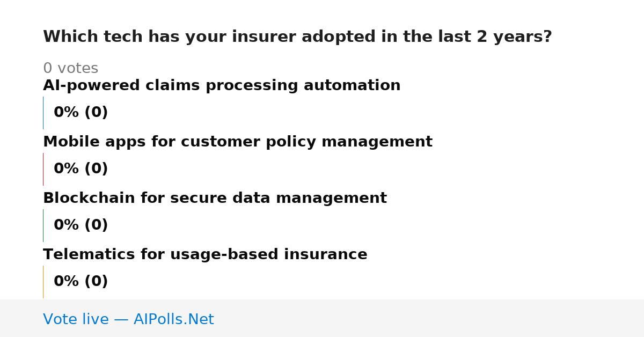Click the 0% (0) result under Mobile apps
Image resolution: width=644 pixels, height=337 pixels.
coord(80,169)
